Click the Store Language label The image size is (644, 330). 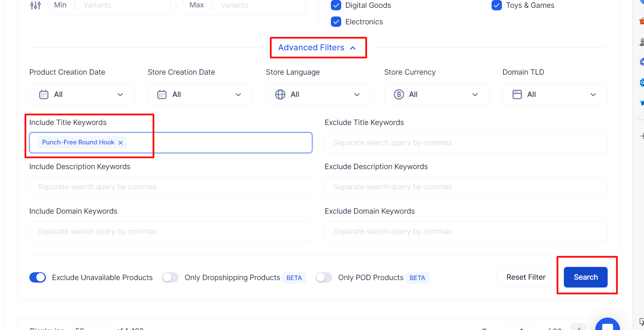pos(293,72)
